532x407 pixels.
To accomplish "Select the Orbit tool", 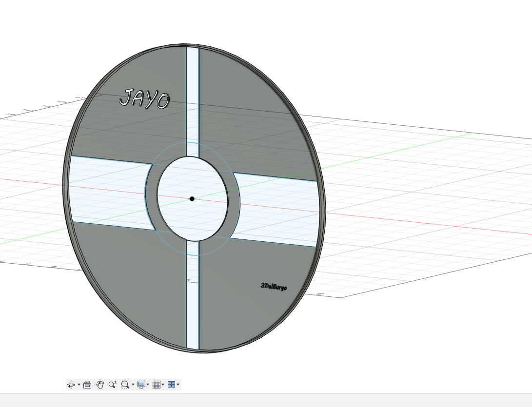I will [71, 385].
